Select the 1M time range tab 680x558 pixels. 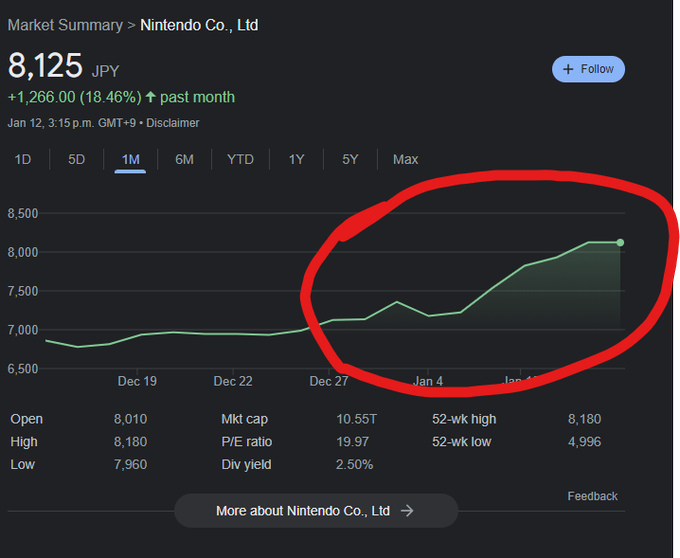131,159
